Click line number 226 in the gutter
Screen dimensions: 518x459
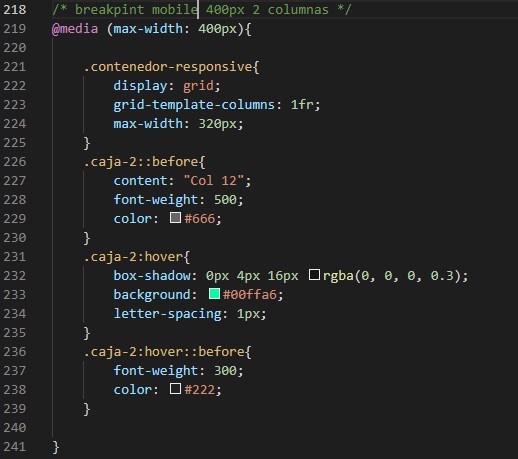coord(15,162)
